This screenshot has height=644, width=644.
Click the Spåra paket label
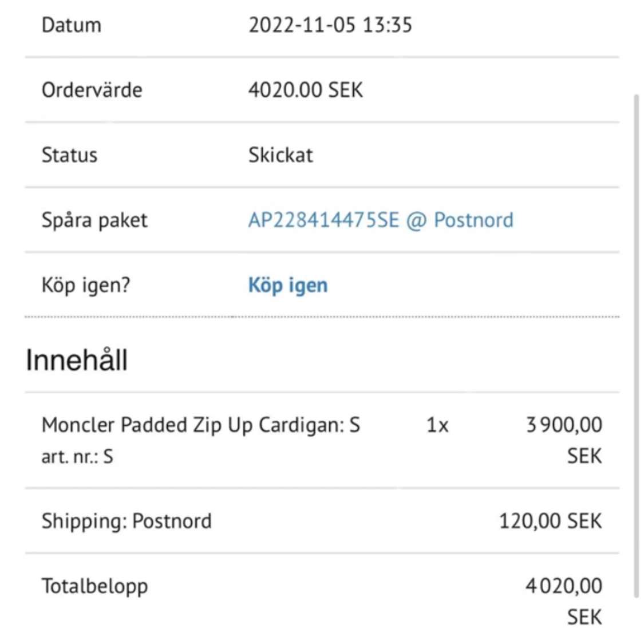tap(94, 220)
